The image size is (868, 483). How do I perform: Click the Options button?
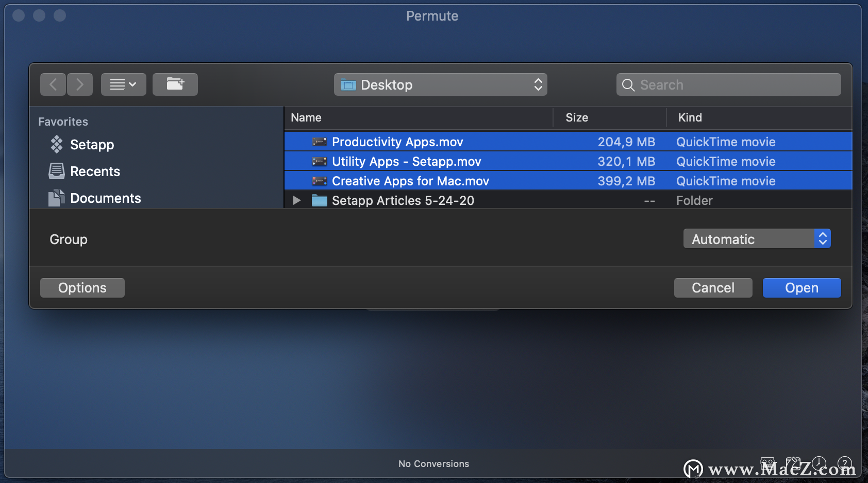[x=82, y=288]
